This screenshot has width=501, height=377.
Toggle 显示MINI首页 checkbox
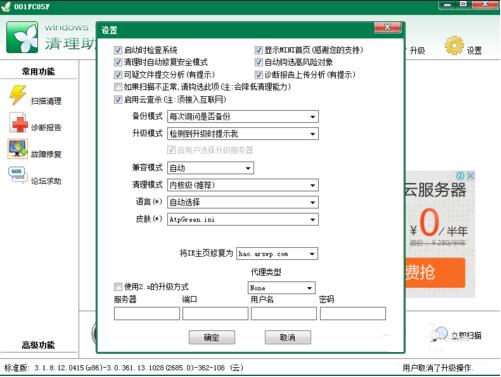coord(258,50)
